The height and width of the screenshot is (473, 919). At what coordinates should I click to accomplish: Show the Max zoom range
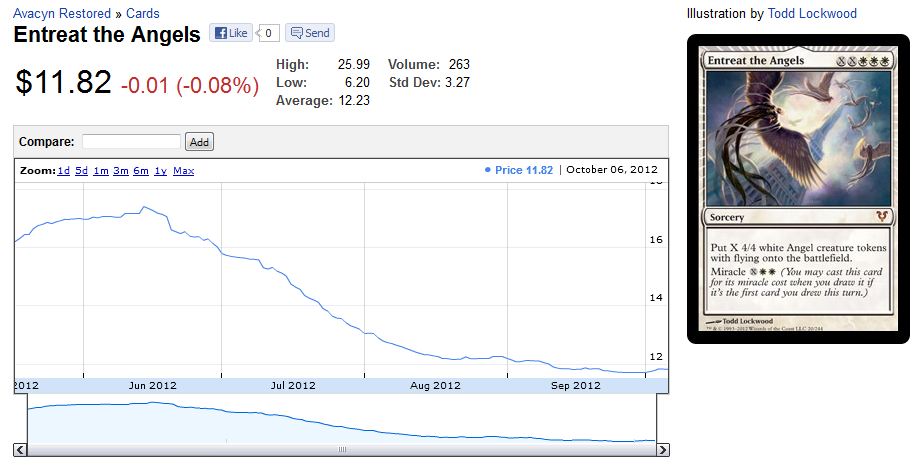click(x=183, y=171)
